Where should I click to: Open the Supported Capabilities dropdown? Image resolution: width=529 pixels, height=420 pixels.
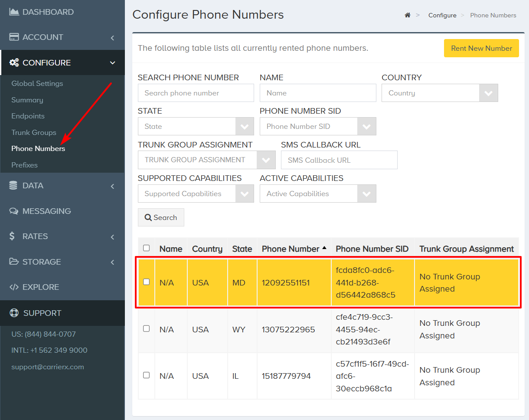tap(196, 194)
